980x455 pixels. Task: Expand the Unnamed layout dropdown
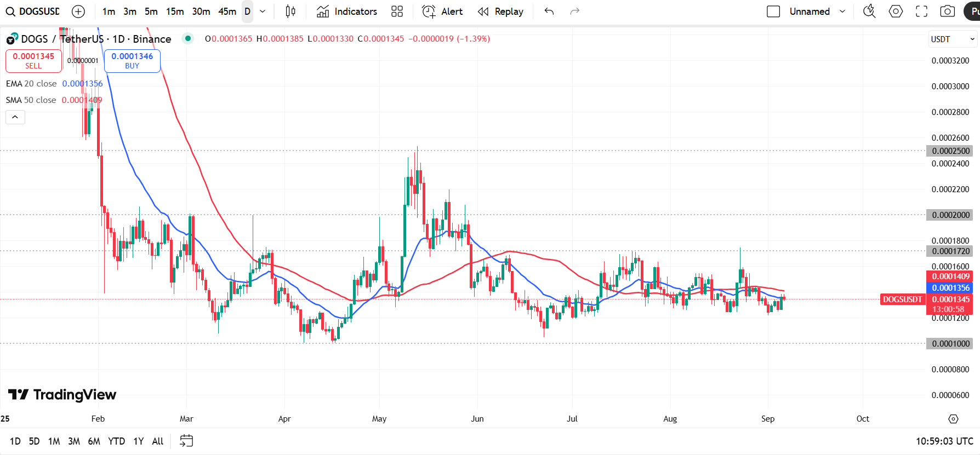click(842, 11)
